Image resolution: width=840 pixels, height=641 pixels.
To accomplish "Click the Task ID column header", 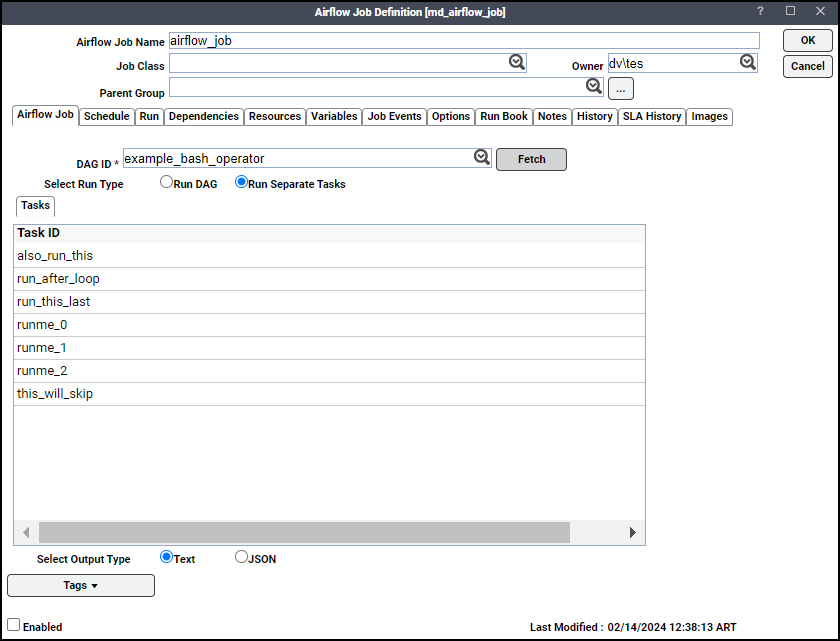I will 329,233.
